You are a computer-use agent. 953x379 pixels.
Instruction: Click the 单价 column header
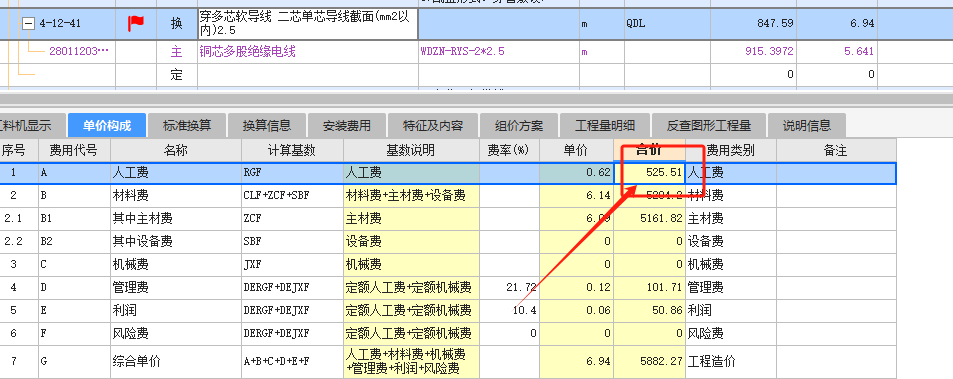coord(576,150)
